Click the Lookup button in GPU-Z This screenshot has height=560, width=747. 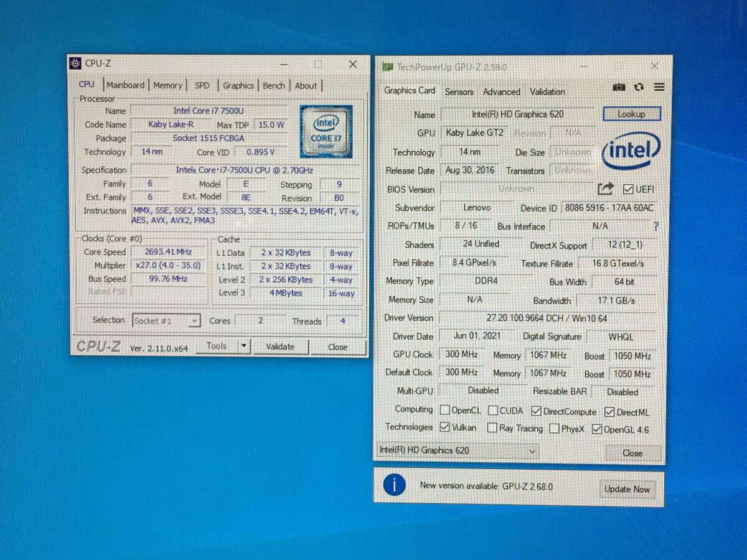click(x=631, y=114)
